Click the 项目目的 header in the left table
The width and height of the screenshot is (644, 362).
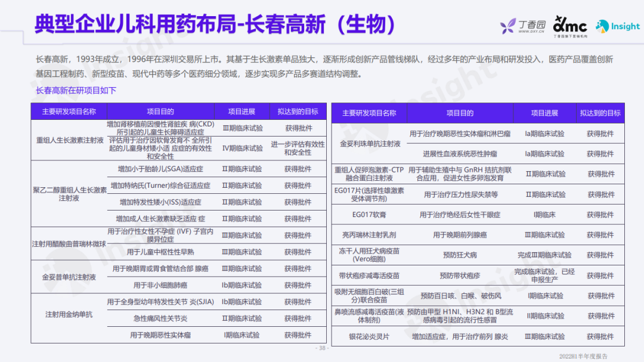160,112
